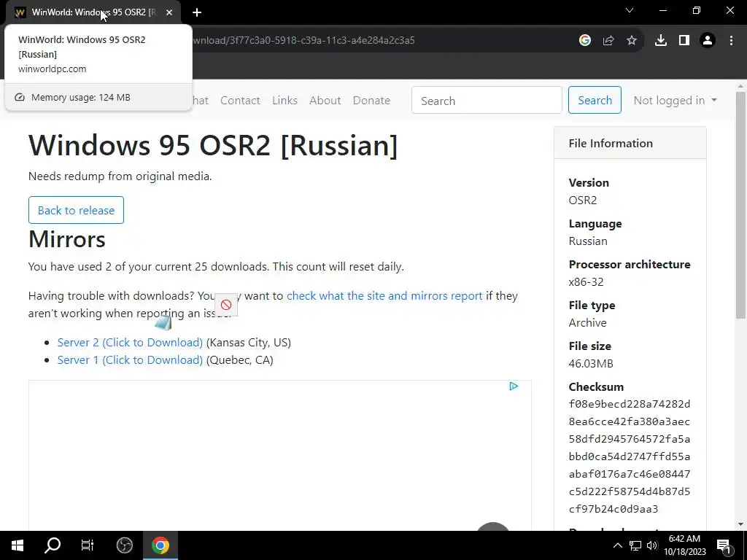Click the scrollbar down arrow
Screen dimensions: 747x560
[740, 524]
